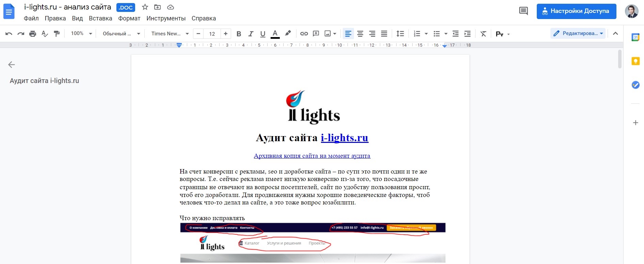Click the vertical scrollbar thumb

(x=620, y=59)
